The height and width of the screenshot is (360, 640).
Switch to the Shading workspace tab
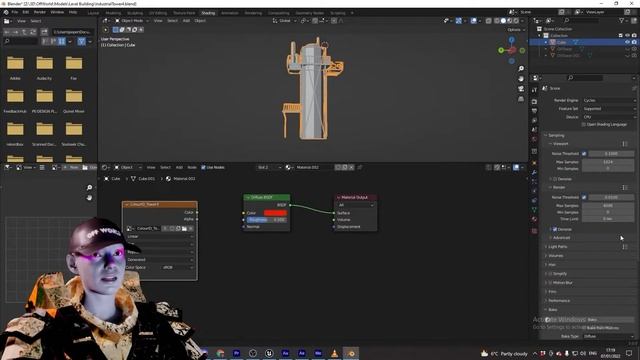208,13
